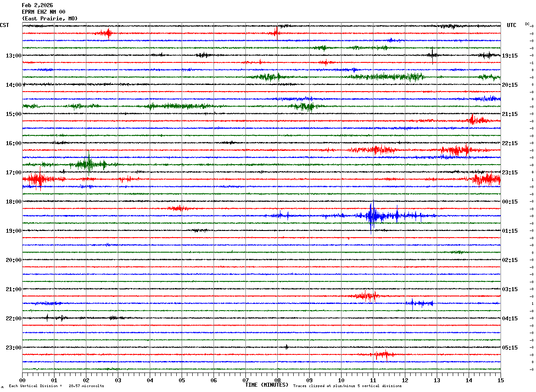Viewport: 536px width, 392px height.
Task: Click the 13 minute tick label
Action: (437, 380)
